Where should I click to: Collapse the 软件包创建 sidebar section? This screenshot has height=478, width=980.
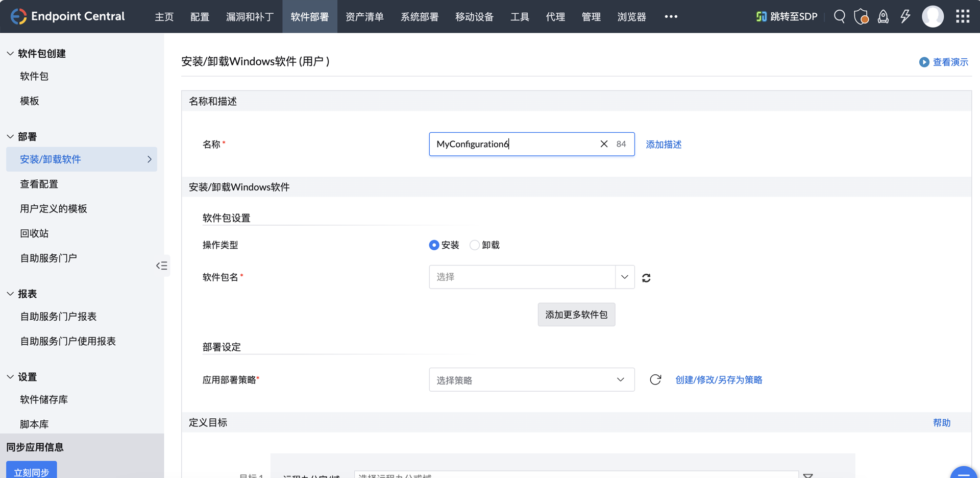coord(10,54)
